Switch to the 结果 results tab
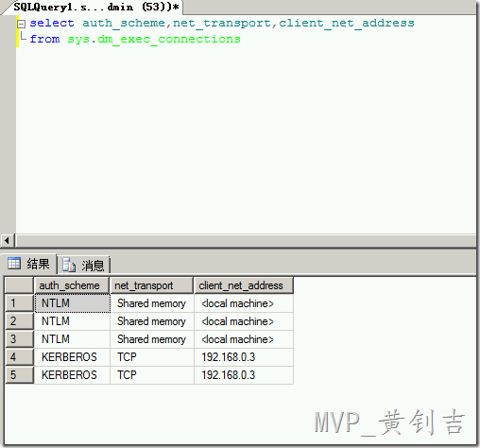 (29, 264)
